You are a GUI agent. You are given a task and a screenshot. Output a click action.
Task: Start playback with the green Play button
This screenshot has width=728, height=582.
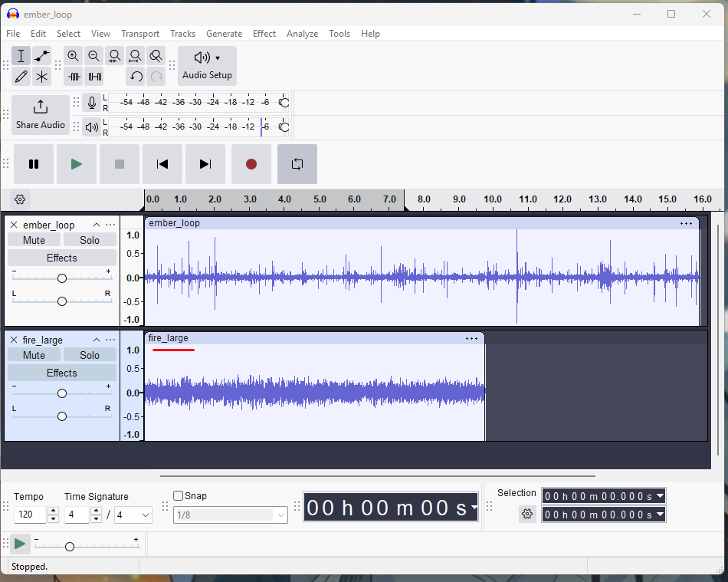pos(77,164)
